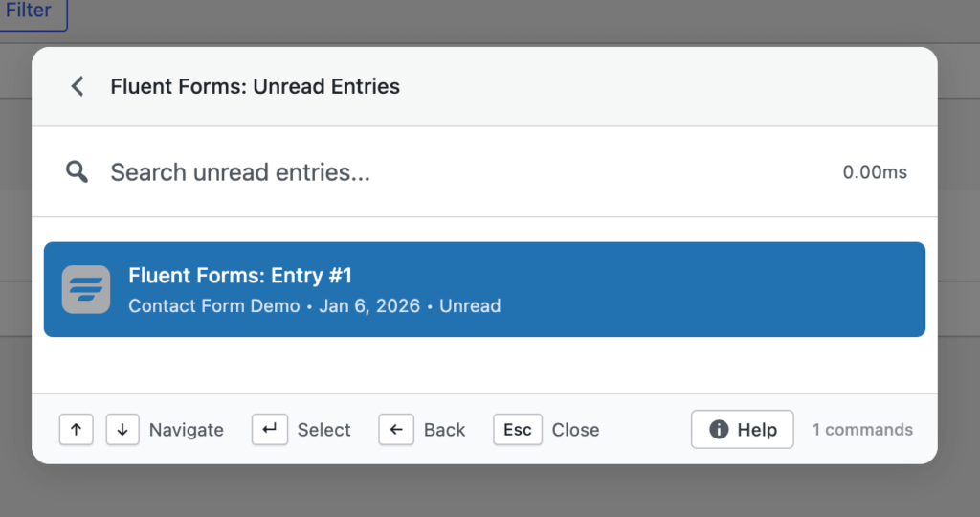Click the partially visible Filter button
This screenshot has width=980, height=517.
click(x=30, y=12)
